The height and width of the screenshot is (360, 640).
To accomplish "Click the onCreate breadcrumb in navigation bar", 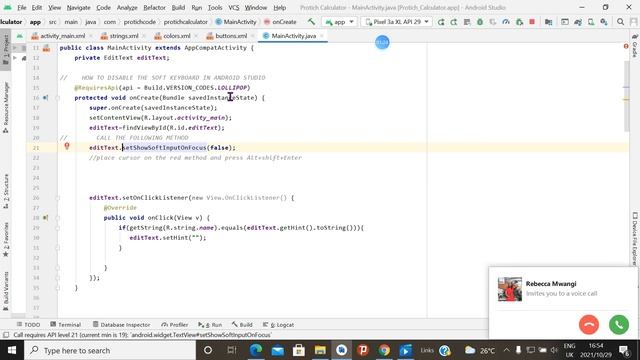I will click(x=280, y=22).
